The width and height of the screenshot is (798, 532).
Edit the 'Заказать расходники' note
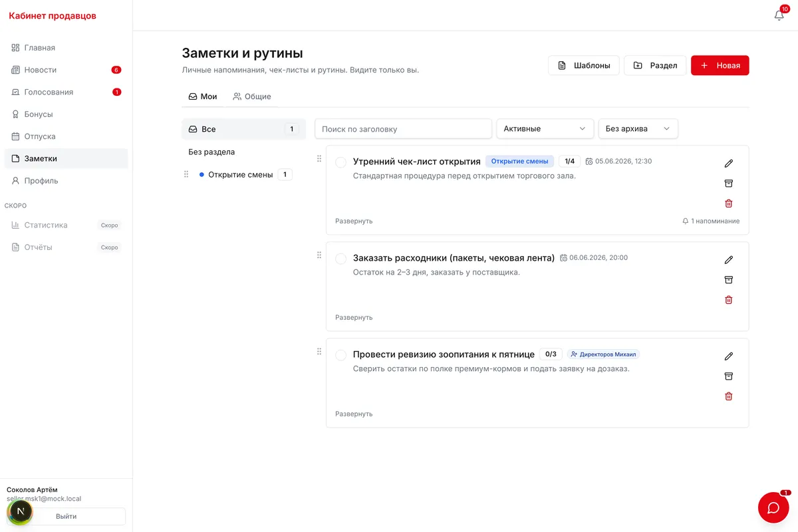pos(728,260)
